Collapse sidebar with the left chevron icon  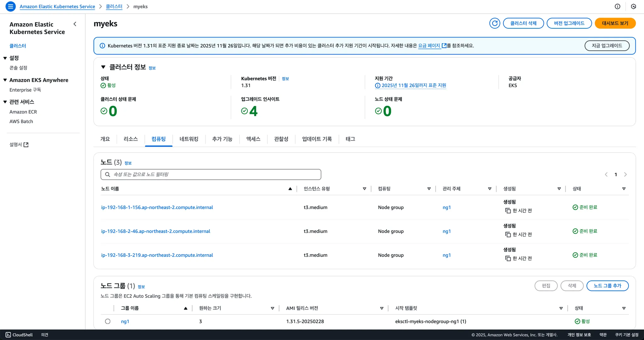coord(75,24)
